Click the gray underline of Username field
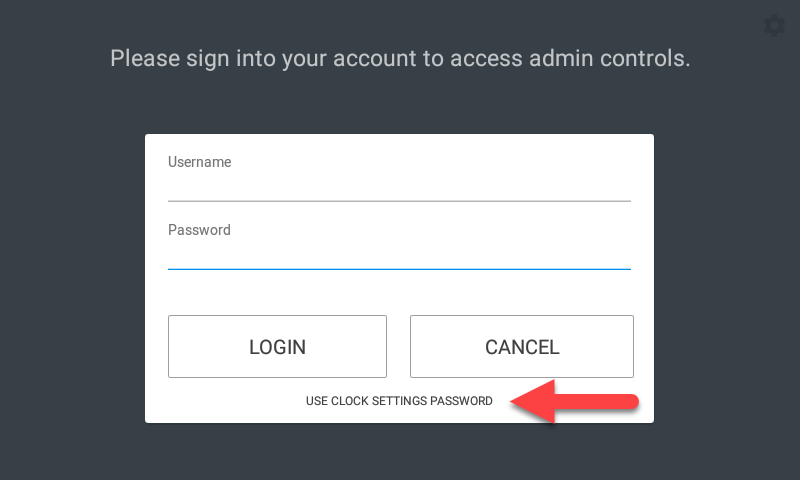The image size is (800, 480). [x=399, y=201]
